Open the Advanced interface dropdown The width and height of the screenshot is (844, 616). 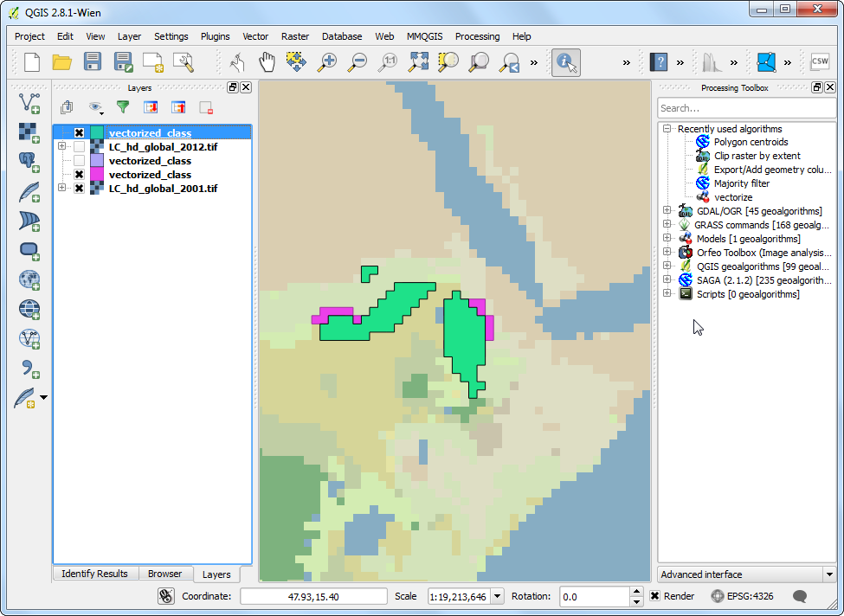829,574
